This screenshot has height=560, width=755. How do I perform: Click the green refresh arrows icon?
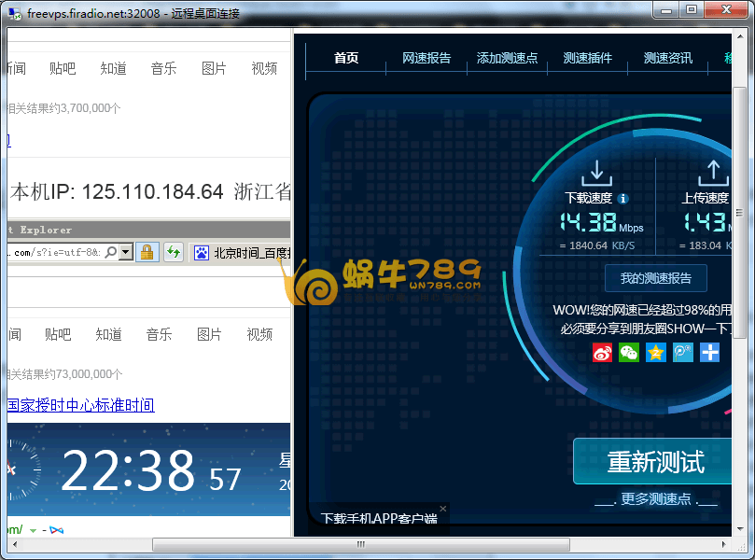coord(174,252)
